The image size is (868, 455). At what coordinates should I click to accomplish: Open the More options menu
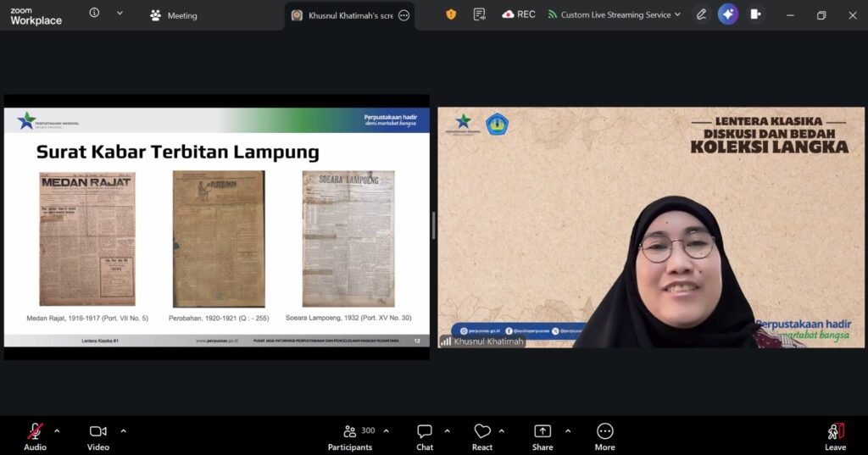604,436
